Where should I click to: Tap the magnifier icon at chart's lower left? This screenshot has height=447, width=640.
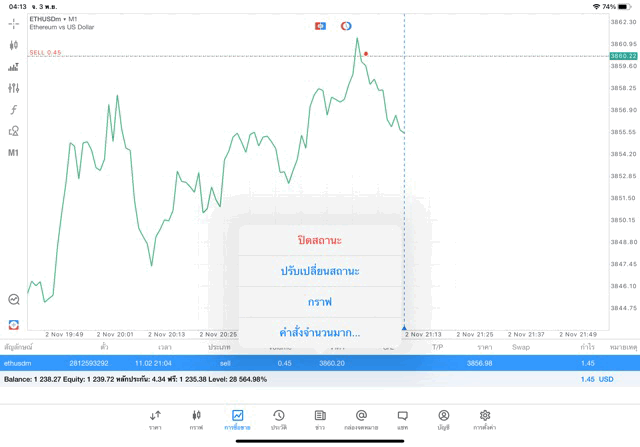tap(13, 299)
